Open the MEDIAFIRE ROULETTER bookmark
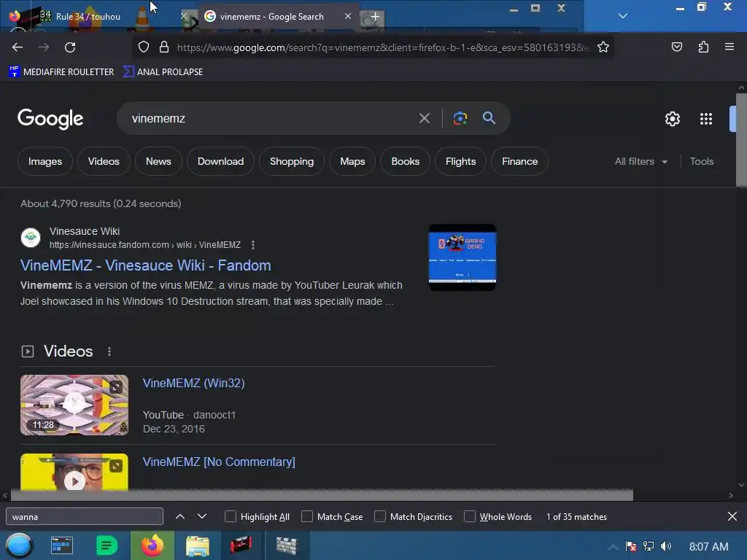Image resolution: width=747 pixels, height=560 pixels. tap(62, 71)
